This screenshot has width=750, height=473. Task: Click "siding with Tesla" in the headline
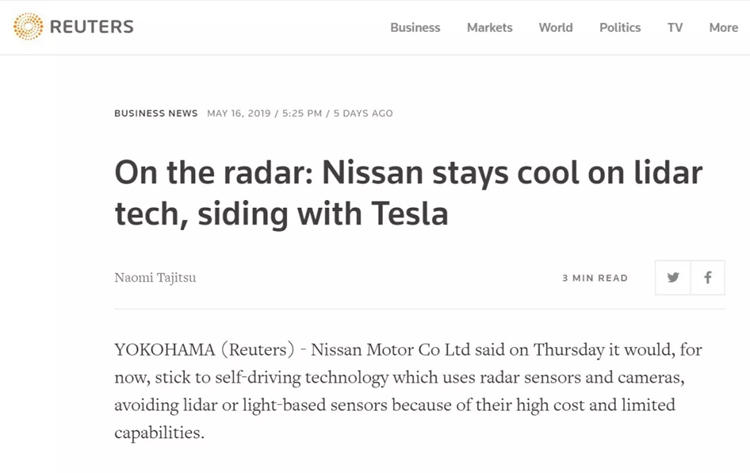(323, 213)
